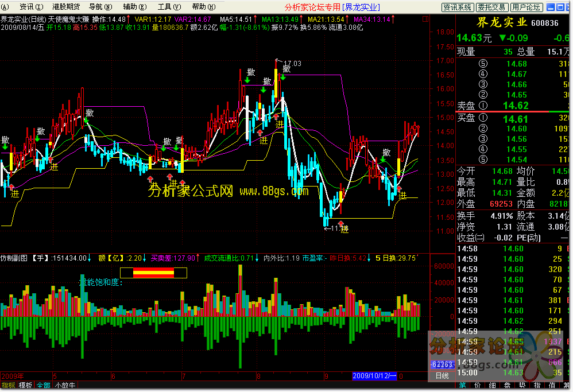Click the buy level ⑤ price 14.54
This screenshot has width=573, height=392.
click(516, 160)
